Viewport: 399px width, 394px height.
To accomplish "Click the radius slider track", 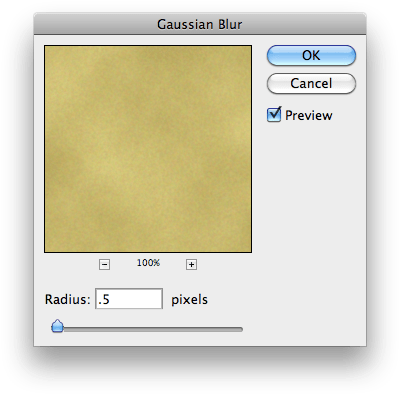I will (148, 329).
